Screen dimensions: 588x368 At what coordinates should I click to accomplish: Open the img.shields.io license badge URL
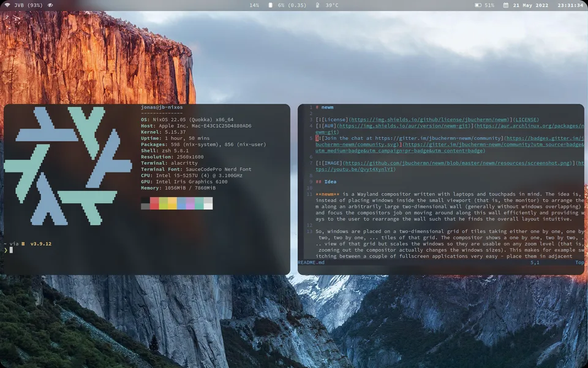coord(430,120)
